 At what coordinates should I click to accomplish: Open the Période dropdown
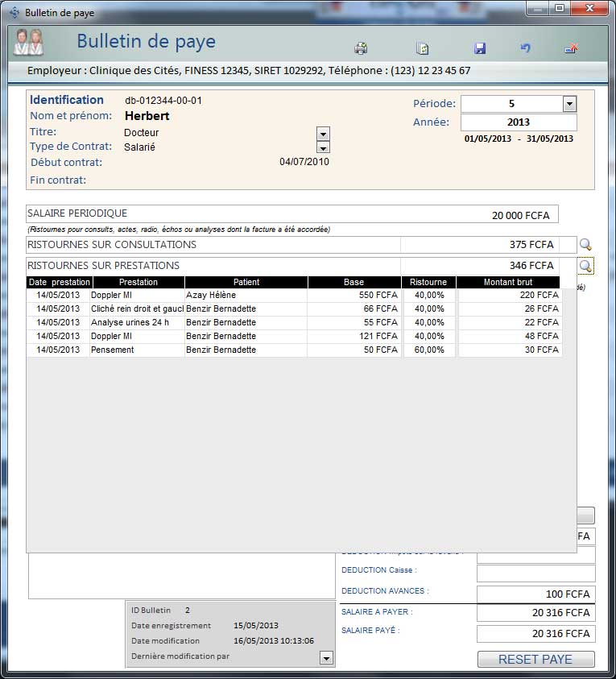pyautogui.click(x=569, y=104)
